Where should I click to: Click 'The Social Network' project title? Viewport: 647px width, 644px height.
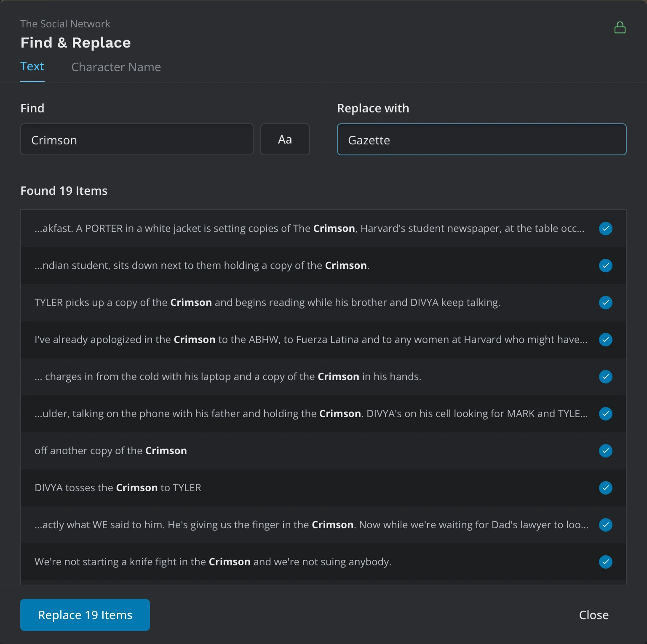[65, 24]
